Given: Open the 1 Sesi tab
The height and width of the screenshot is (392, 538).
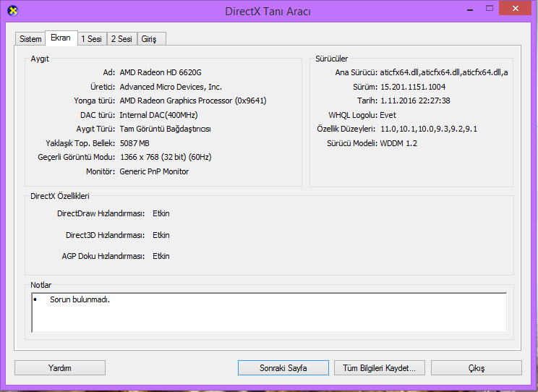Looking at the screenshot, I should [92, 39].
